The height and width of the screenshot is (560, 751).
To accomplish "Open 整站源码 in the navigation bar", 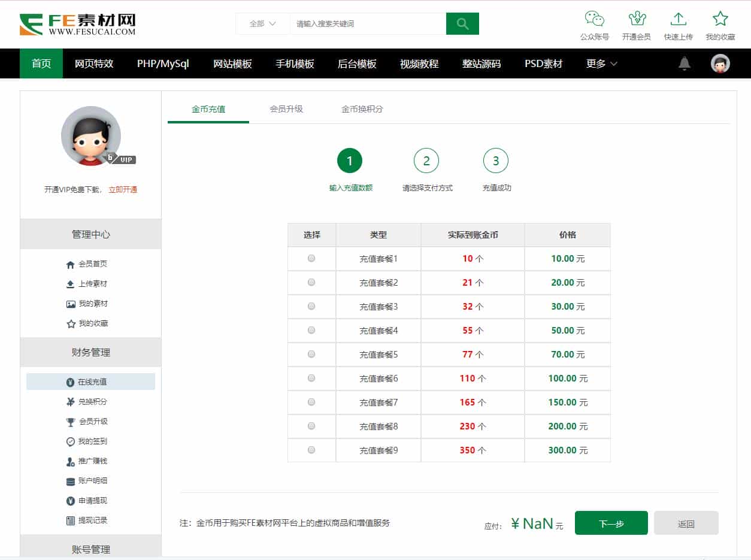I will point(482,63).
